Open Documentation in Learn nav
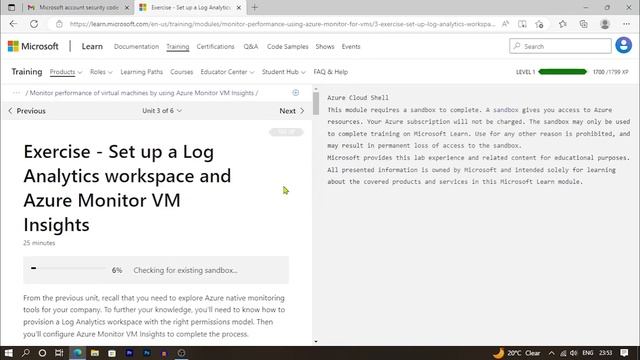The image size is (640, 360). [136, 47]
